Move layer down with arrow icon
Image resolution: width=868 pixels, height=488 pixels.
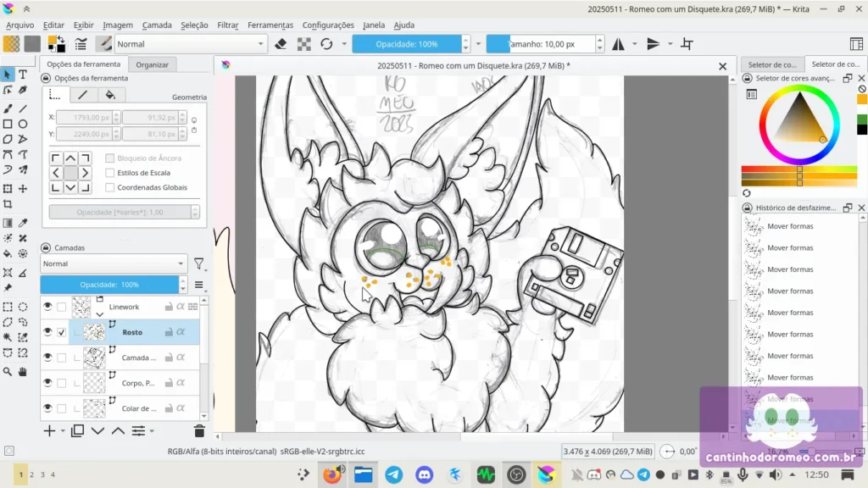click(x=98, y=430)
